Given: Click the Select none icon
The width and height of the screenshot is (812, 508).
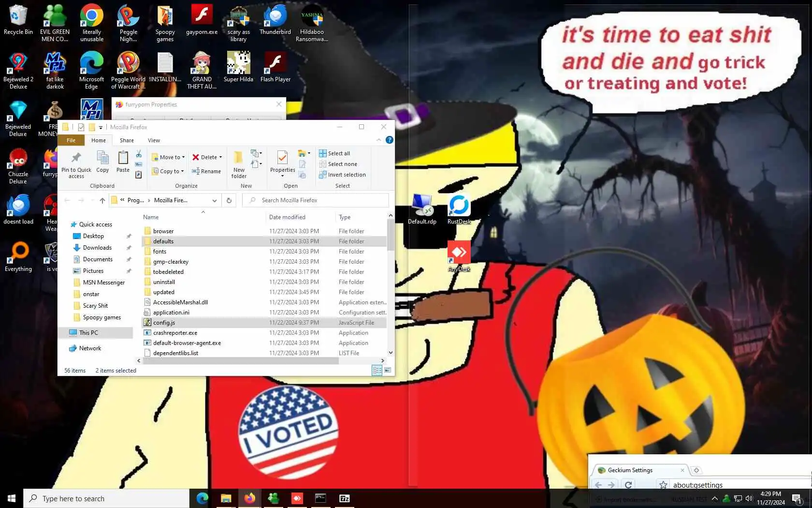Looking at the screenshot, I should [x=323, y=164].
